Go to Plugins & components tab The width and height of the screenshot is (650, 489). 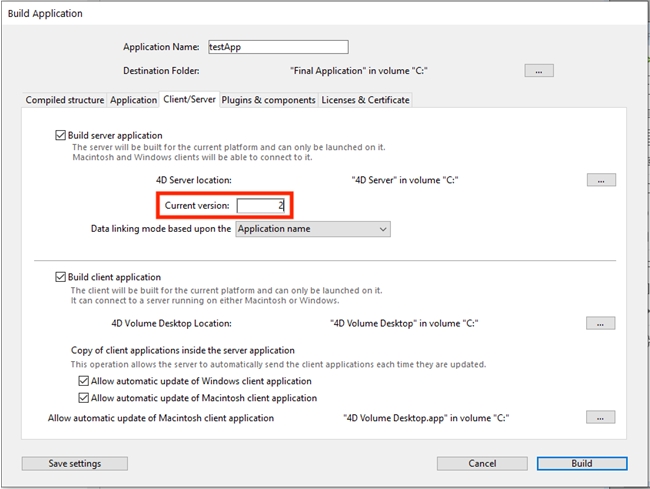[267, 100]
